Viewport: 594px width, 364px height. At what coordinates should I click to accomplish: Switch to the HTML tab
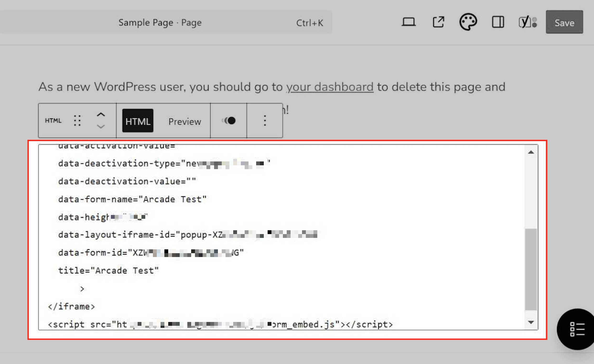click(x=138, y=121)
